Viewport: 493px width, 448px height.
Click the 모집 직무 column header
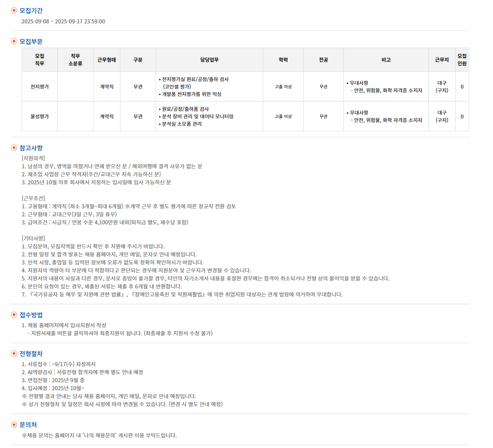coord(40,60)
